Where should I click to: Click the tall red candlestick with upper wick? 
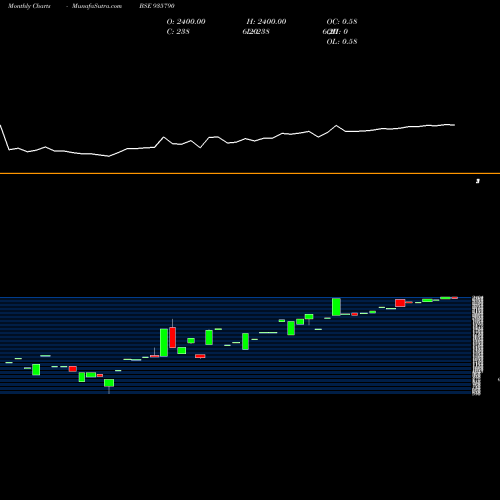pos(172,337)
